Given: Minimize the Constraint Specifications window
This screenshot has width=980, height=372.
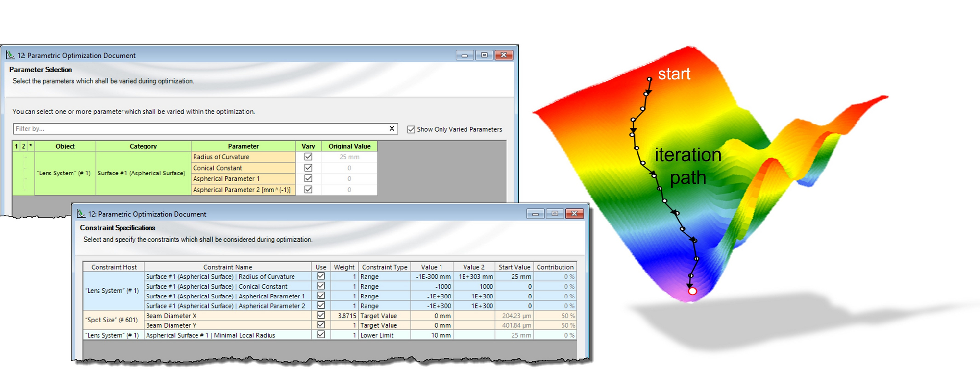Looking at the screenshot, I should (x=535, y=214).
